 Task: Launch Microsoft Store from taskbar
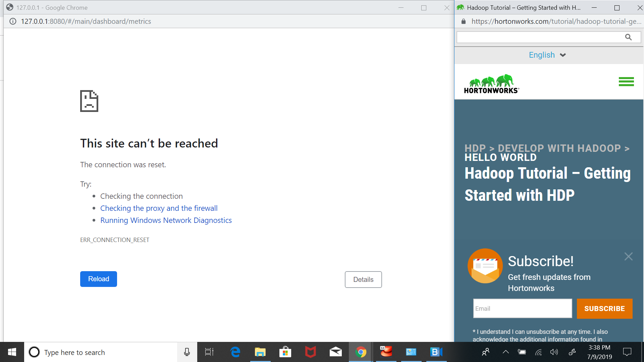coord(285,352)
